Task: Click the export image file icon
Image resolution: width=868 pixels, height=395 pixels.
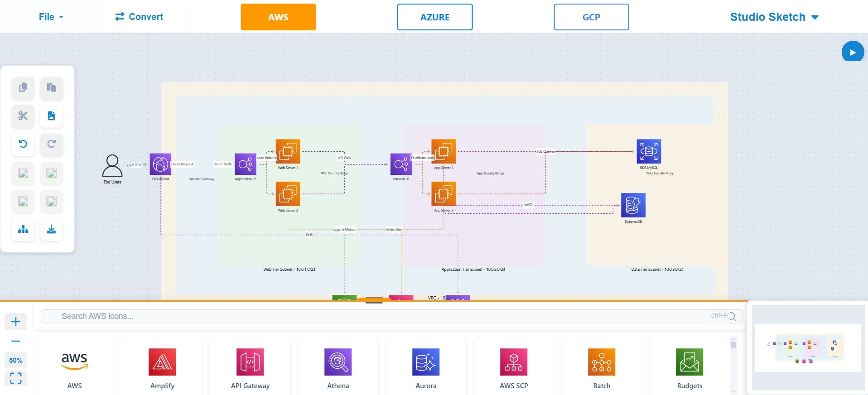Action: point(52,116)
